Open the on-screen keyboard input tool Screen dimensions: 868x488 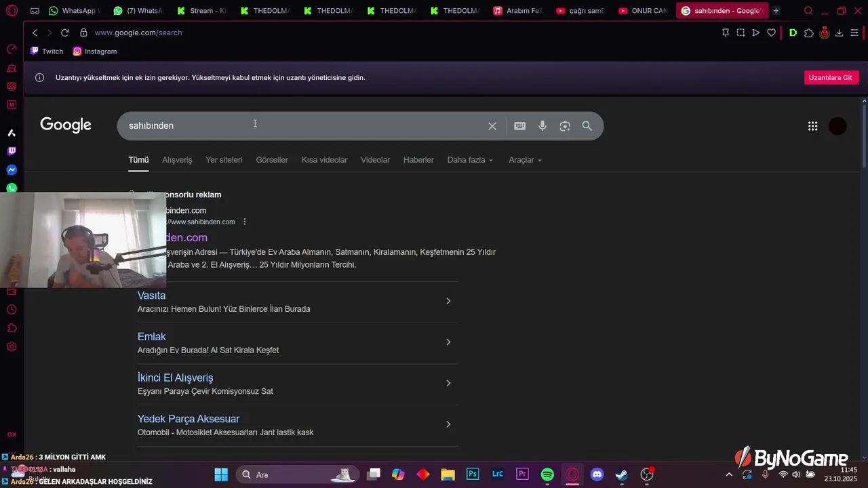[x=520, y=126]
